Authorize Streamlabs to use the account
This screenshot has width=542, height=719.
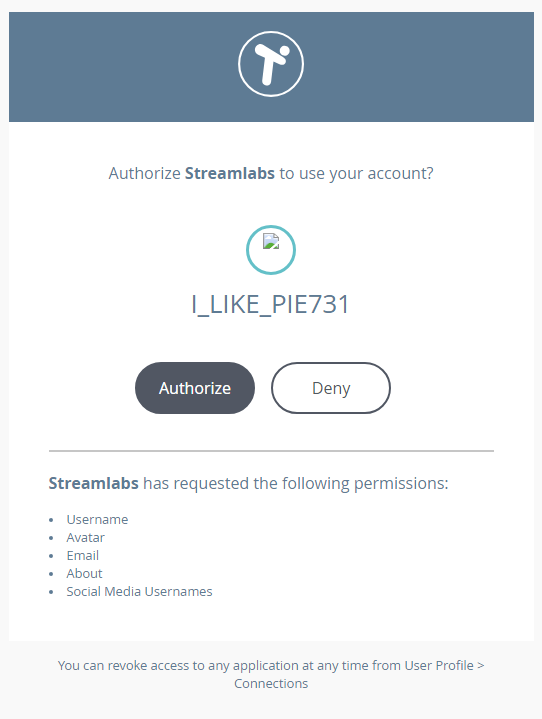point(195,388)
